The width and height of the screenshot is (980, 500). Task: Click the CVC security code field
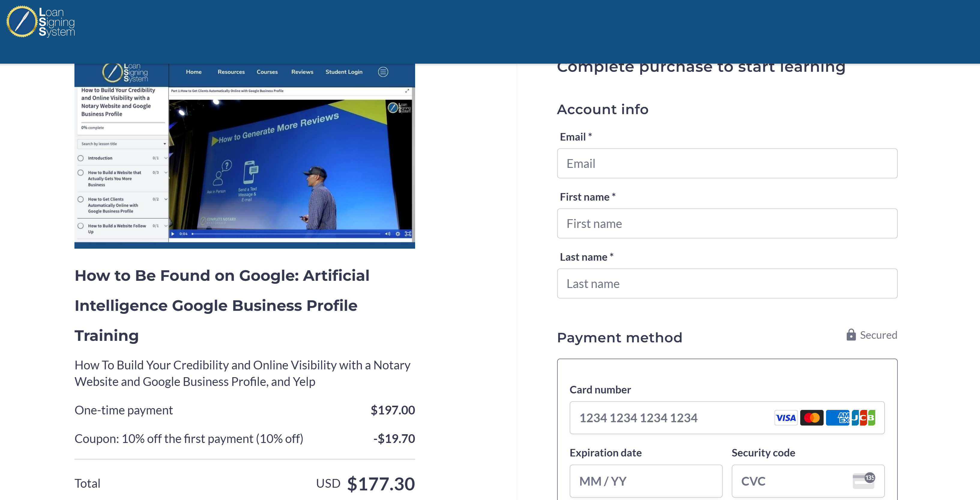pos(808,481)
